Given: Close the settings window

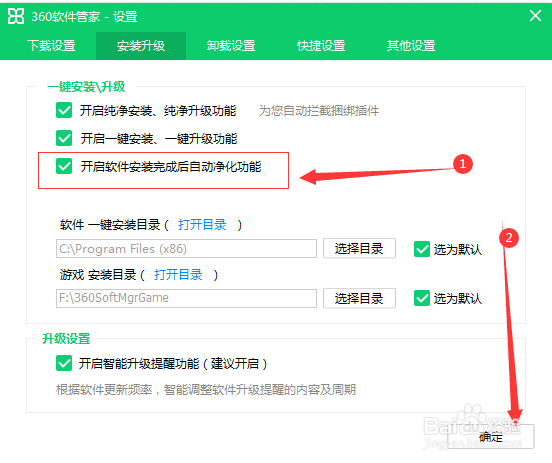Looking at the screenshot, I should click(535, 15).
